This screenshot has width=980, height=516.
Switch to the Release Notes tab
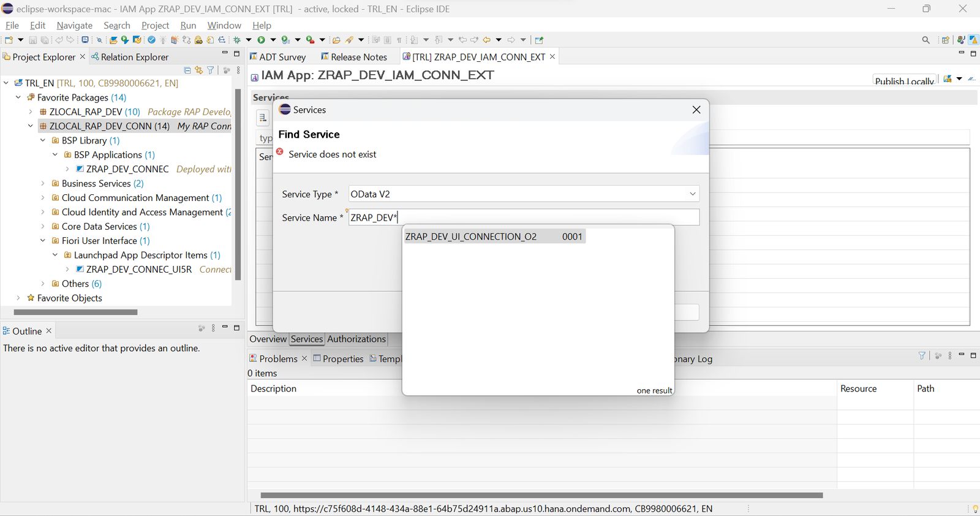click(x=354, y=57)
